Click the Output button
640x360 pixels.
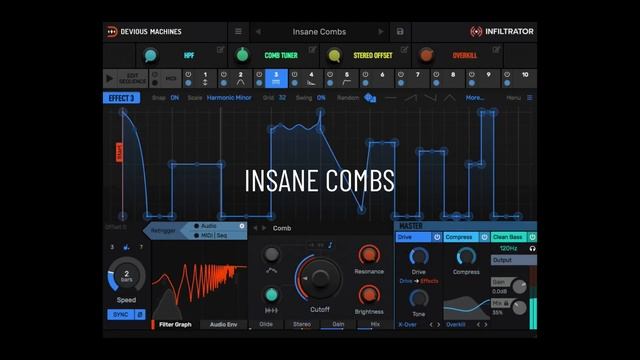tap(513, 260)
